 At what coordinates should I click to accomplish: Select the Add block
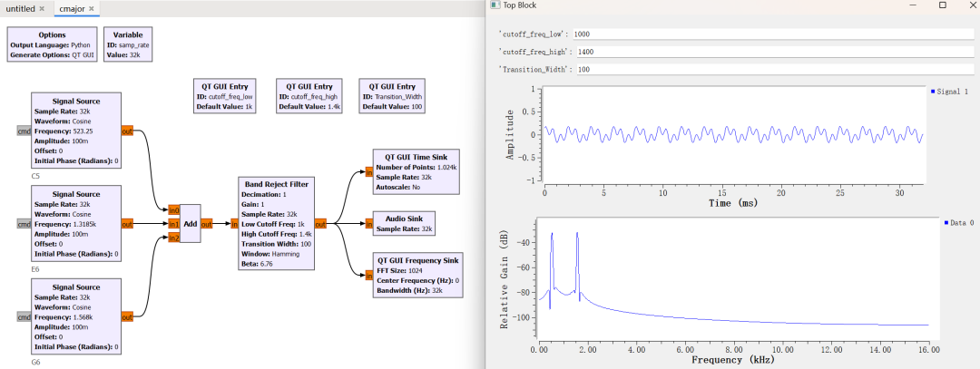pos(191,224)
